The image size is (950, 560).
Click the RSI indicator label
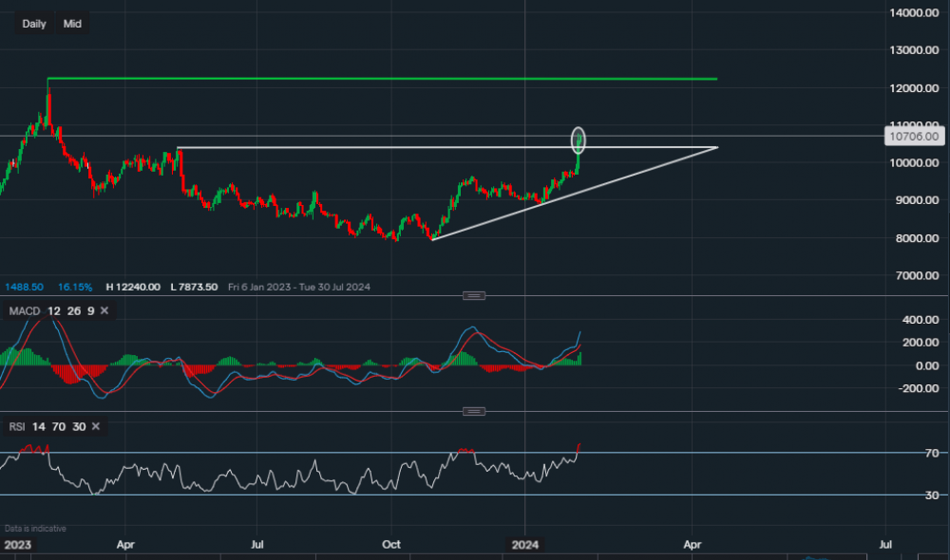pos(17,426)
